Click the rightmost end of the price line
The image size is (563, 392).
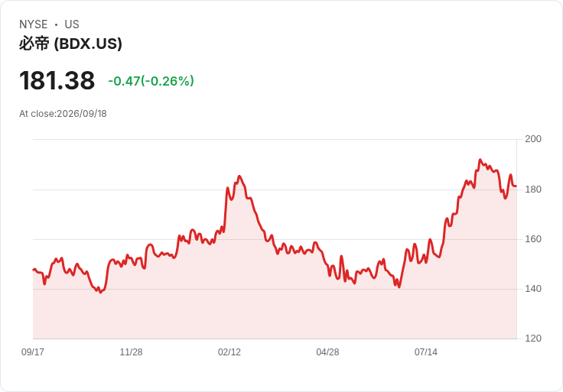pyautogui.click(x=516, y=186)
